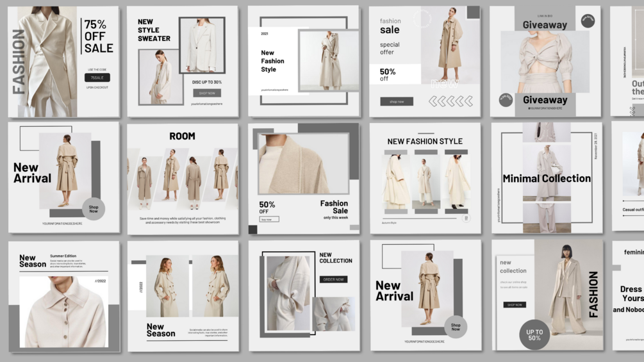This screenshot has width=644, height=362.
Task: Select the large photo in NEW COLLECTION card
Action: click(288, 293)
